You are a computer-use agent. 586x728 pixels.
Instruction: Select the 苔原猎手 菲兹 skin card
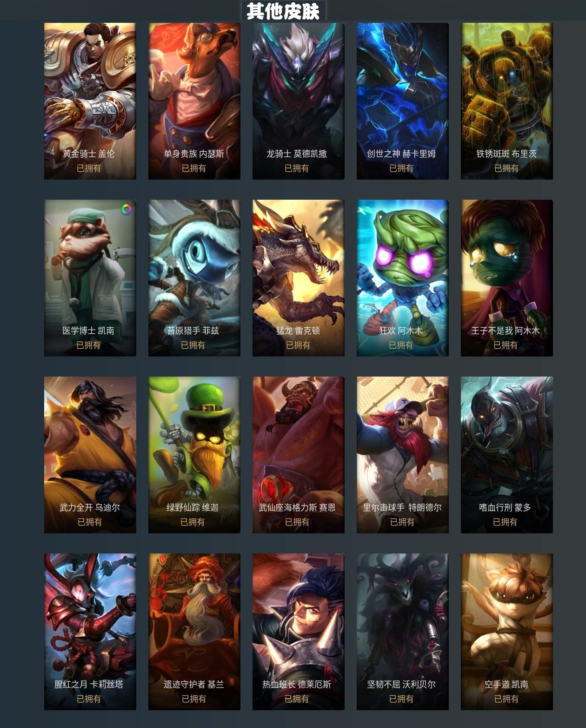point(194,278)
